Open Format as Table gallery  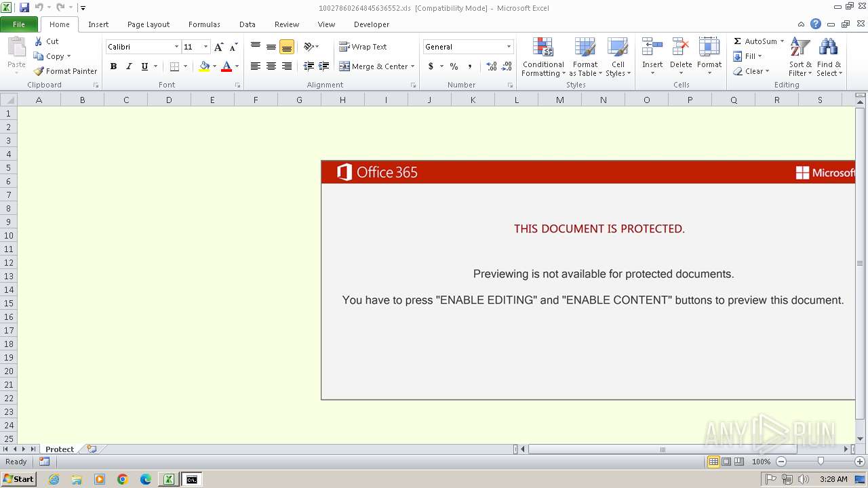pyautogui.click(x=585, y=57)
